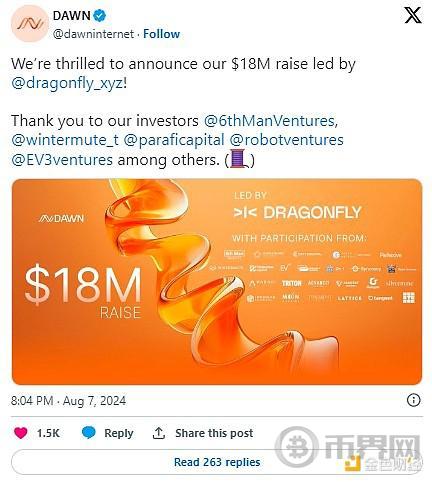Screen dimensions: 432x482
Task: Click the blue reply bubble icon
Action: click(x=89, y=432)
